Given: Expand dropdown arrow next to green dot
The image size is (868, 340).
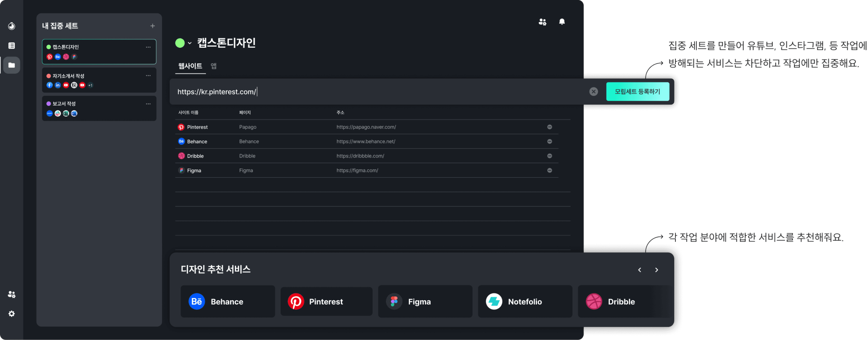Looking at the screenshot, I should [190, 43].
